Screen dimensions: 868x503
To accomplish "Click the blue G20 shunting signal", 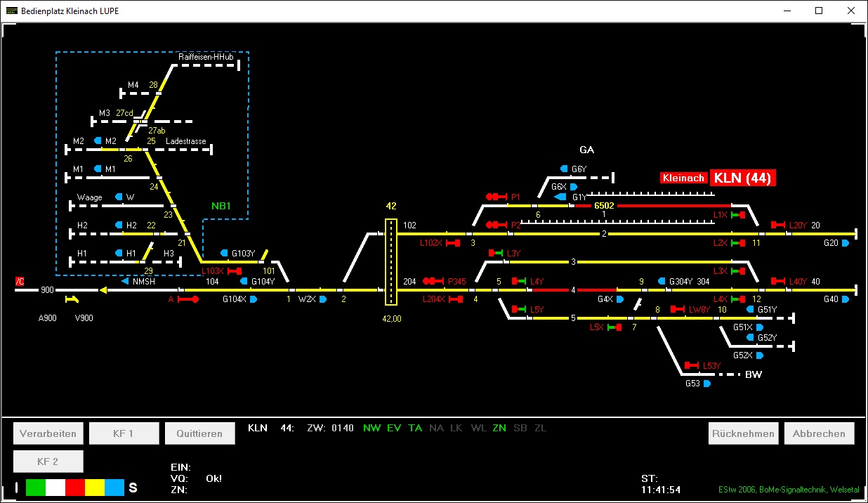I will pyautogui.click(x=846, y=243).
